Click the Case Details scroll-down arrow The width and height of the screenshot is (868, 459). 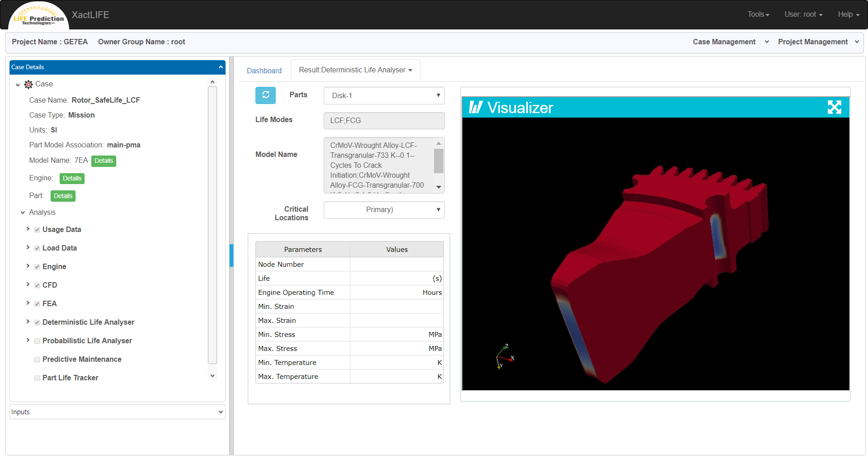212,376
